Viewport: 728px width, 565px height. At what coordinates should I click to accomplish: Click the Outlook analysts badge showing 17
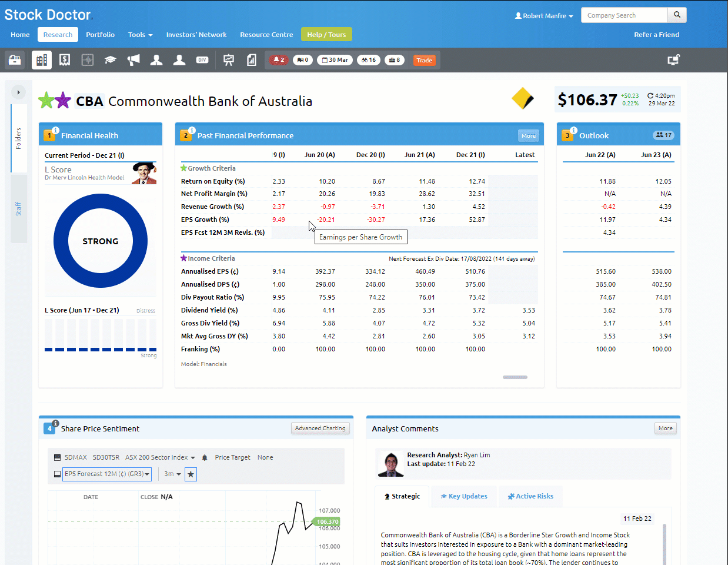click(x=663, y=135)
